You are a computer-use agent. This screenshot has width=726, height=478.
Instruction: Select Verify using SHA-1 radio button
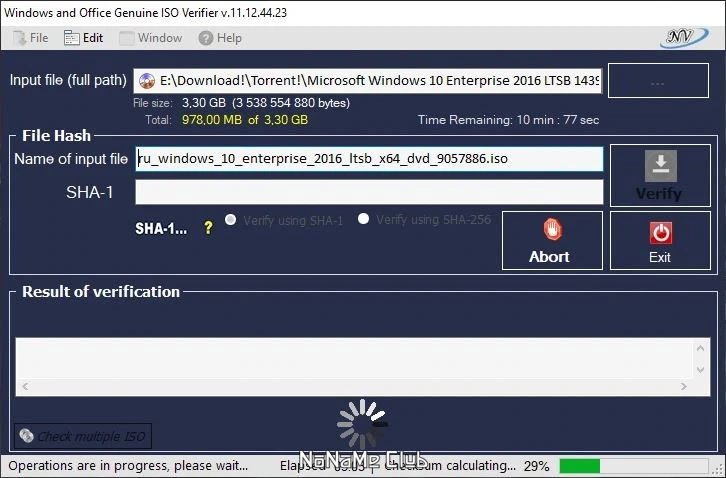click(230, 220)
